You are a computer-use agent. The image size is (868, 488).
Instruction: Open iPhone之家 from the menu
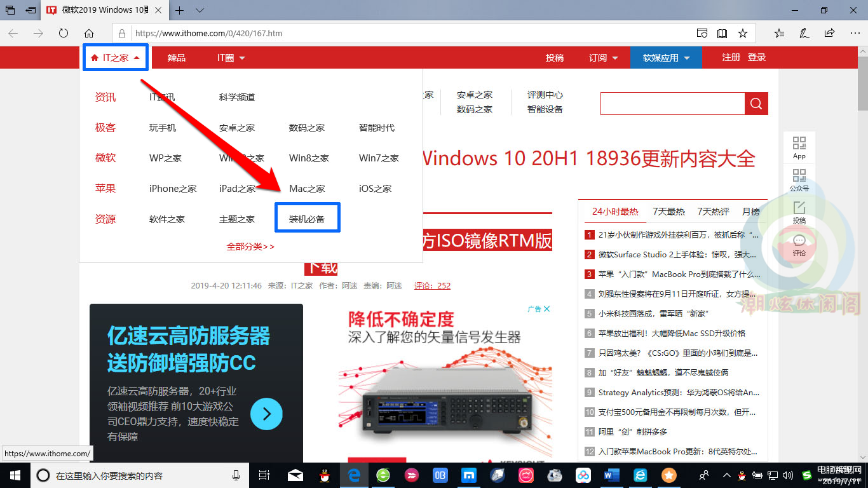pos(173,189)
